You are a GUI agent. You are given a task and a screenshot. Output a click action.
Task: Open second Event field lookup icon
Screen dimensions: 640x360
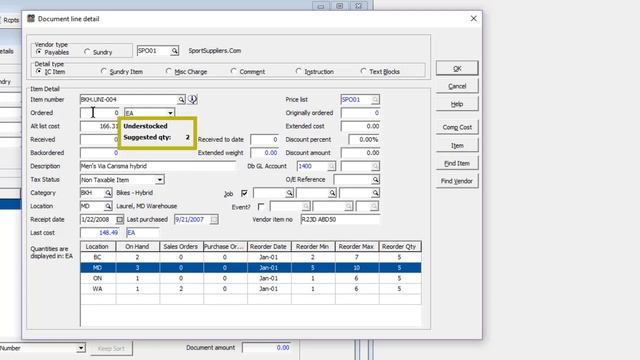348,207
